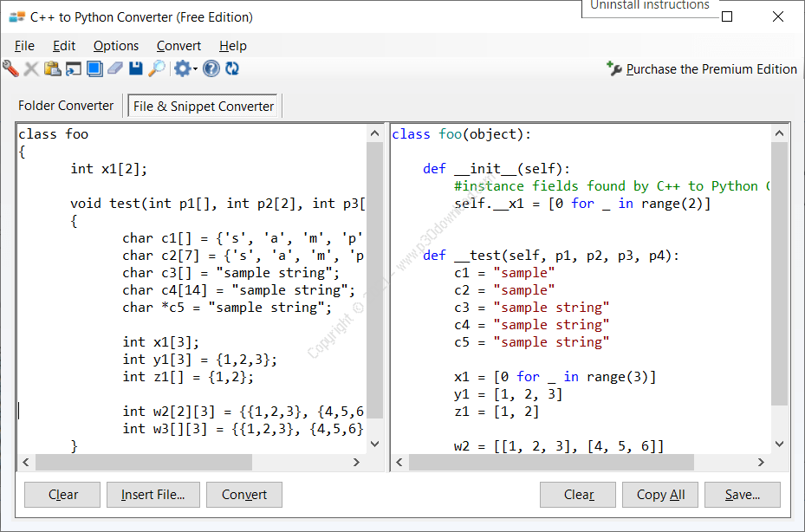This screenshot has height=532, width=805.
Task: Open the save icon in the toolbar
Action: pos(135,68)
